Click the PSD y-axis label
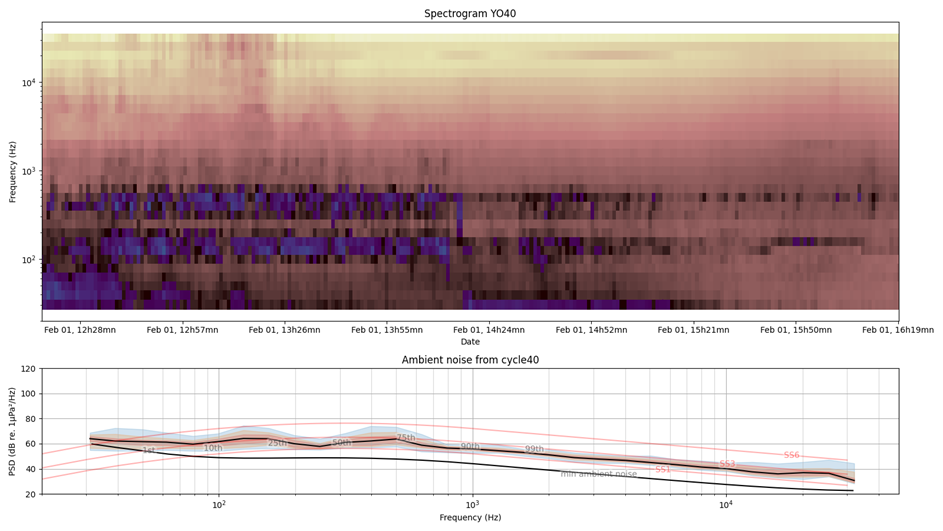Screen dimensions: 943x531 (13, 431)
